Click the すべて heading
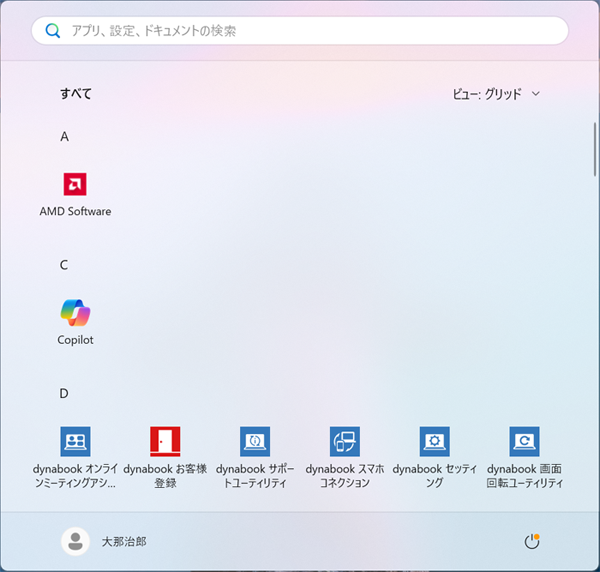 [76, 94]
